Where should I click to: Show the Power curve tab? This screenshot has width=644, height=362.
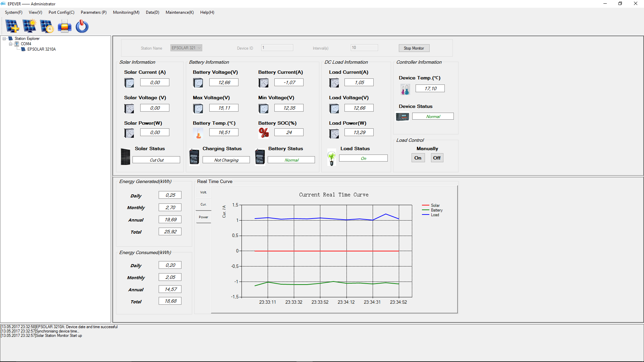click(x=203, y=217)
